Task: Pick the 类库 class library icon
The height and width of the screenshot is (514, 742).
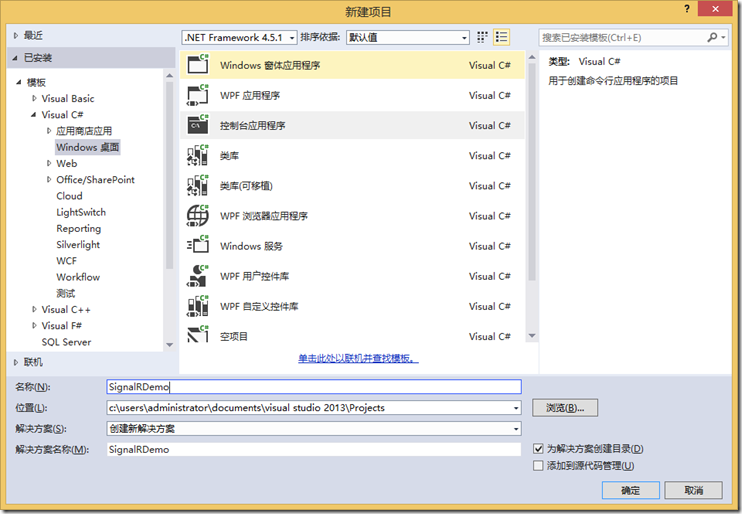Action: click(x=198, y=155)
